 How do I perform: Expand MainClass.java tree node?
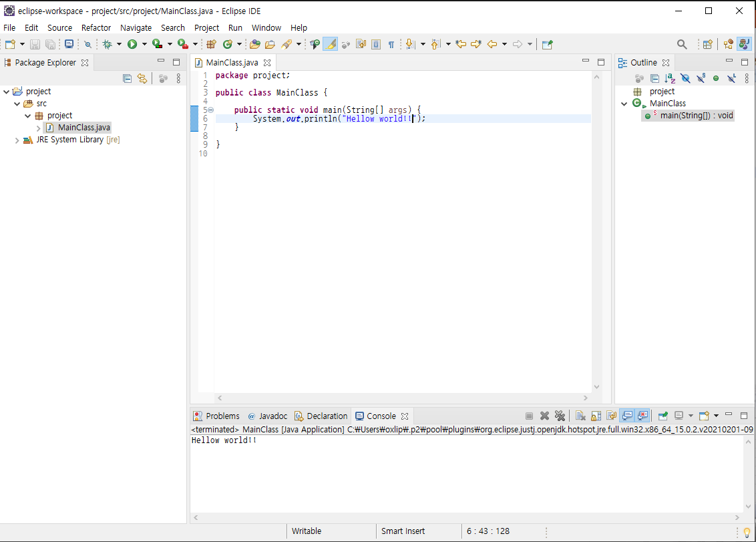38,128
